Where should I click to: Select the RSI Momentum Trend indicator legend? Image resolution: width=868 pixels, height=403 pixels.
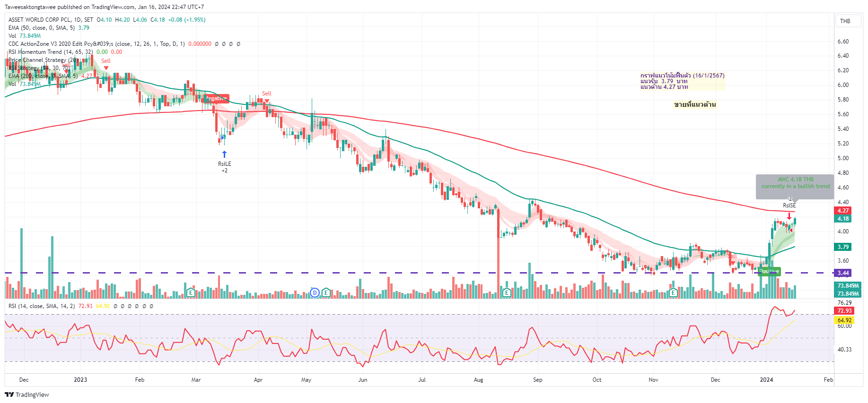click(51, 52)
